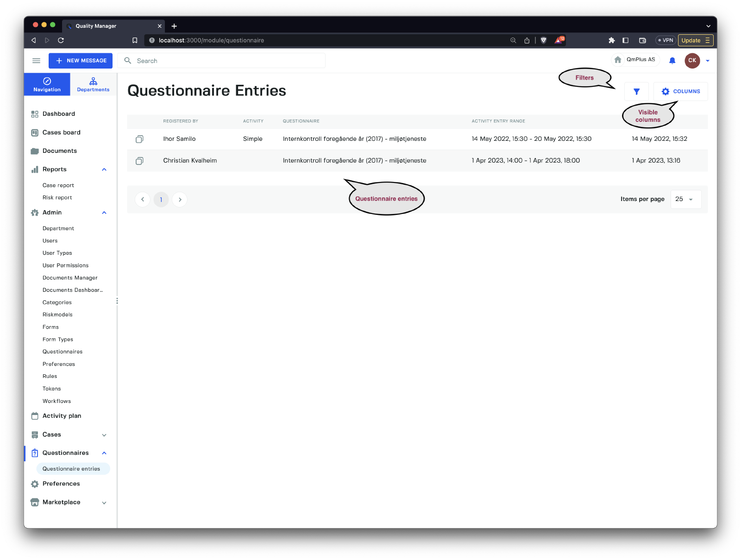The width and height of the screenshot is (741, 560).
Task: Open the browser extensions puzzle icon
Action: pos(611,40)
